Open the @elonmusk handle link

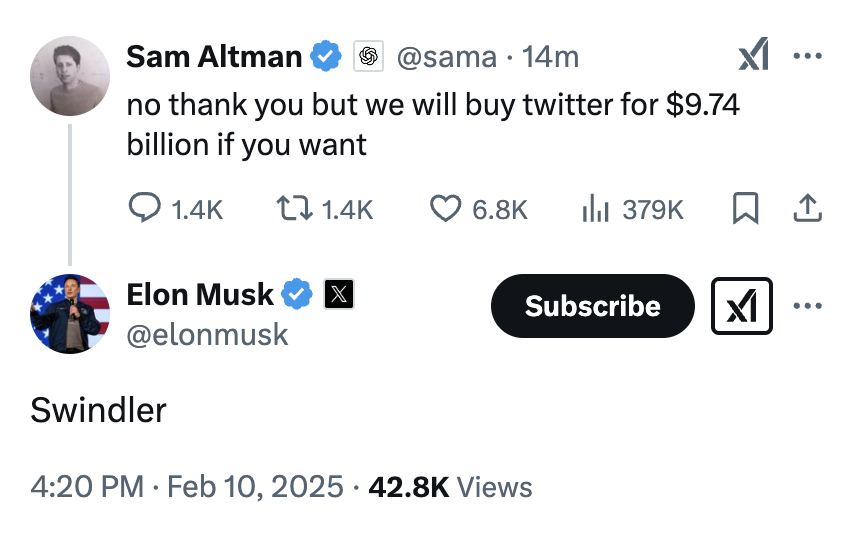coord(207,335)
